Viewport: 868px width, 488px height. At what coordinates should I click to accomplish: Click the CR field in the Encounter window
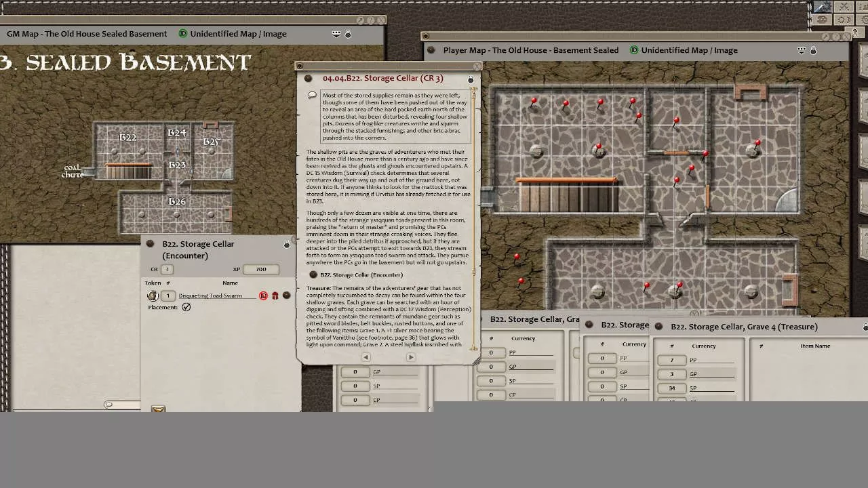pos(167,269)
